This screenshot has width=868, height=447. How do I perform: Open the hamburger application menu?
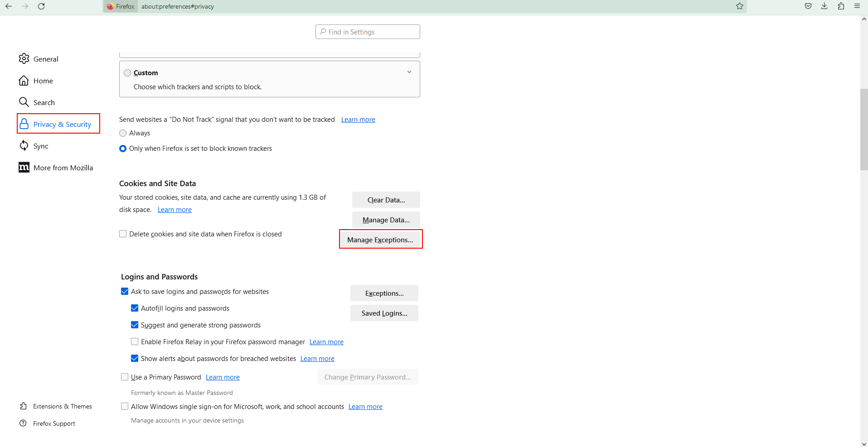[x=857, y=6]
